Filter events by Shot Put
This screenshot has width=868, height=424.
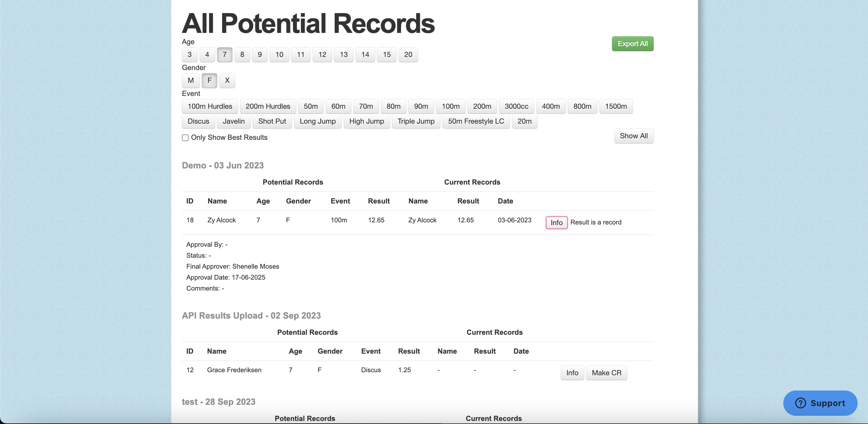(272, 121)
